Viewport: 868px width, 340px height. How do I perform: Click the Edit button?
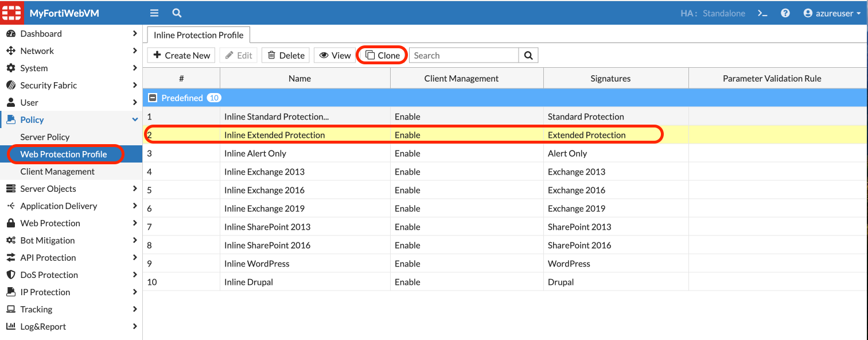click(x=239, y=56)
